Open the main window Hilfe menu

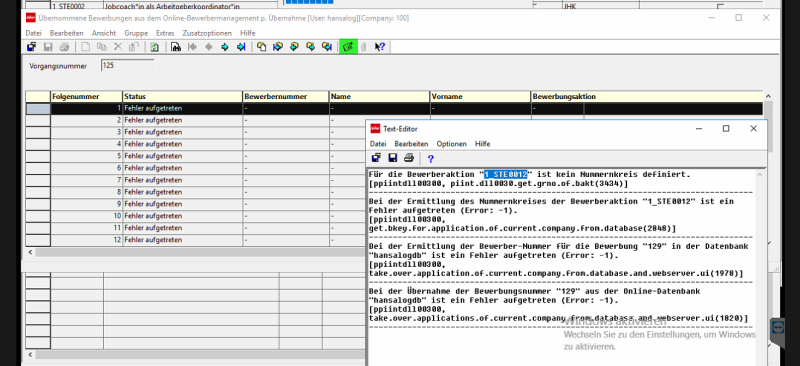pos(248,33)
